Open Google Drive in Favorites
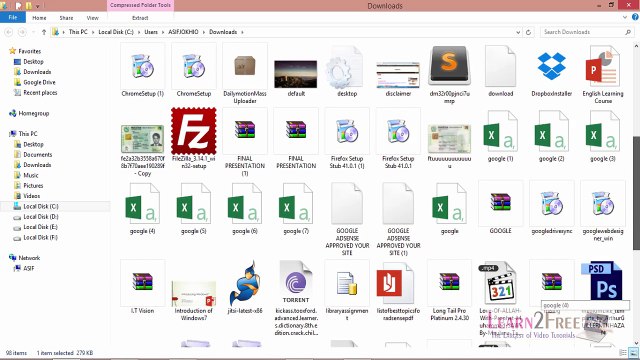The width and height of the screenshot is (640, 360). pos(39,82)
